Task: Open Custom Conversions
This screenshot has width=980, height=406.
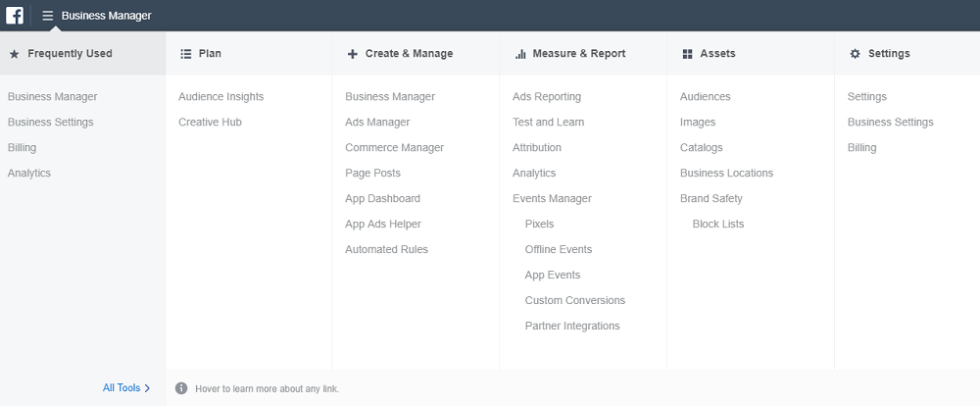Action: (575, 300)
